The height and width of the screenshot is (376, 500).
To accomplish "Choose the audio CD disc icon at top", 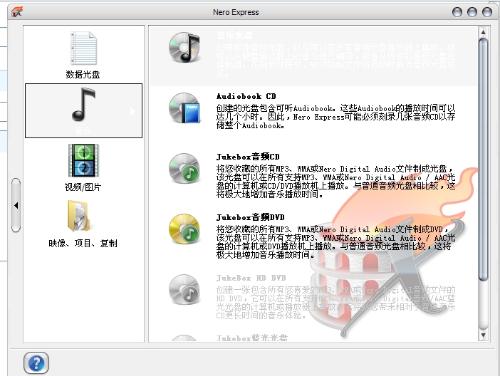I will 185,48.
